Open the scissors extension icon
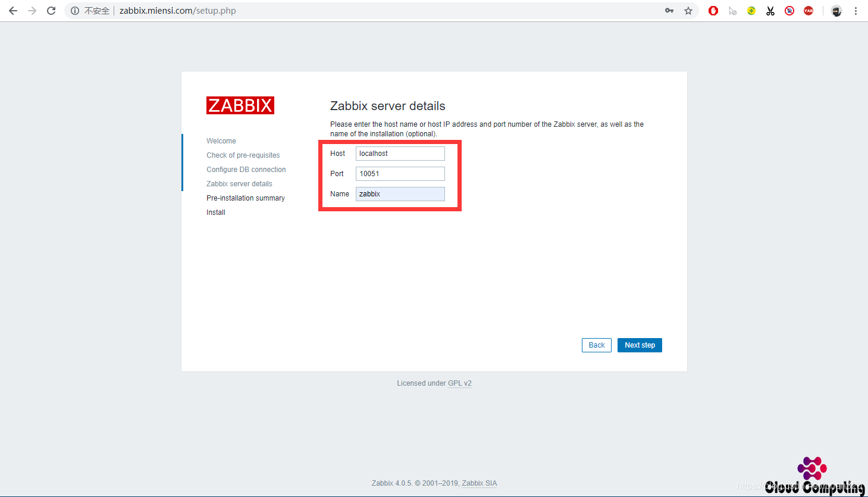The width and height of the screenshot is (868, 497). (770, 11)
